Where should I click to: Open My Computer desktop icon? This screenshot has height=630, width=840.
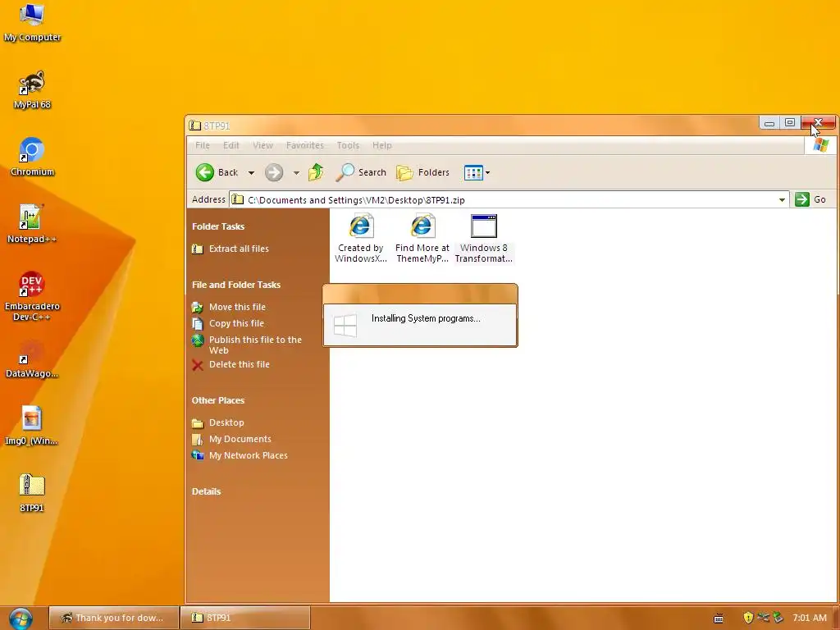[x=32, y=22]
